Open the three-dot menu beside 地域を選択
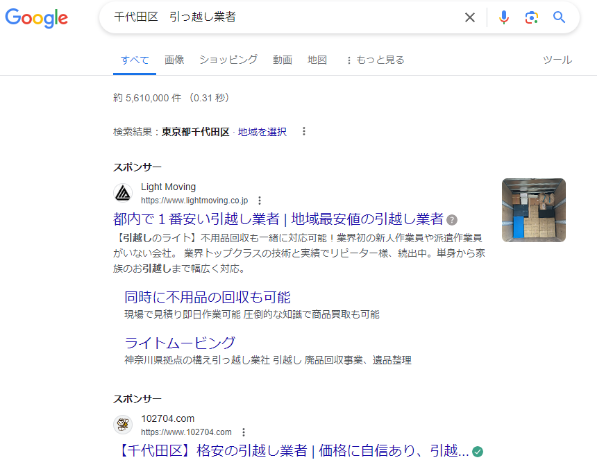The image size is (597, 460). (x=304, y=131)
